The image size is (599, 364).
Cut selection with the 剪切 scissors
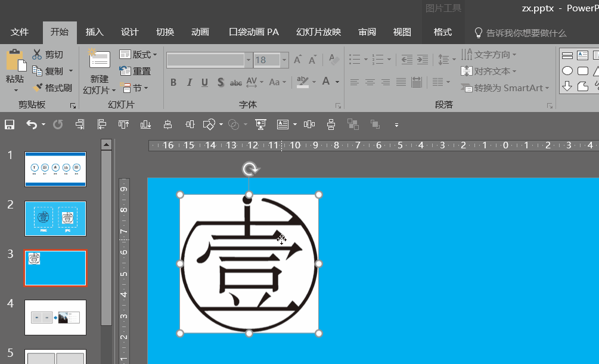tap(48, 55)
